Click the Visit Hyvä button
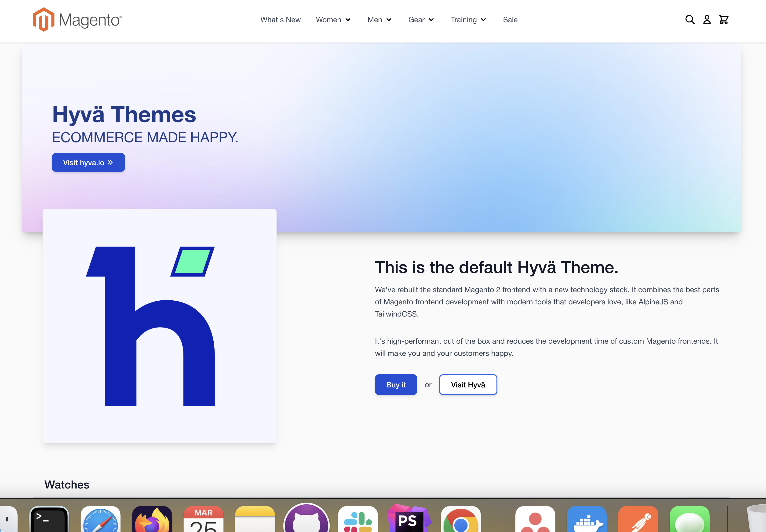 [x=468, y=385]
